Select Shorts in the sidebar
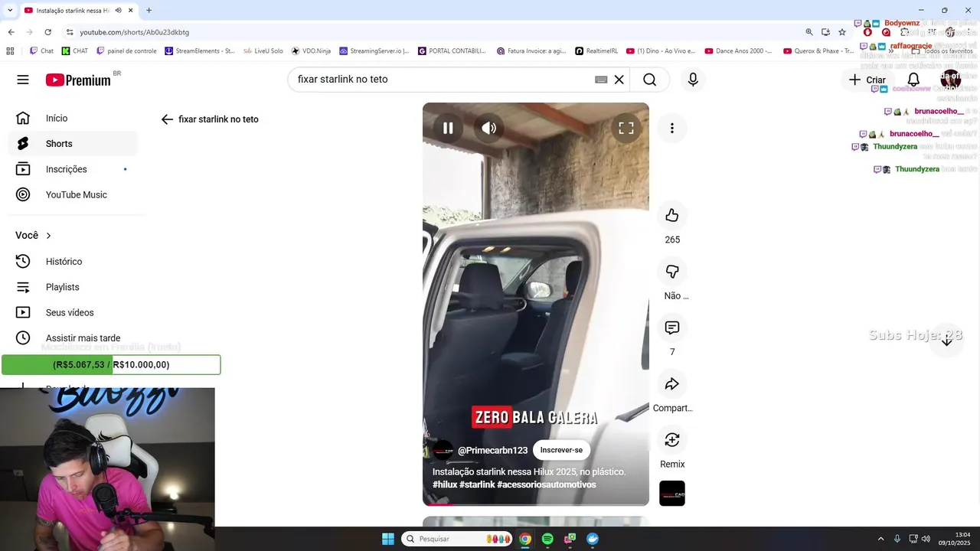This screenshot has height=551, width=980. (x=73, y=144)
